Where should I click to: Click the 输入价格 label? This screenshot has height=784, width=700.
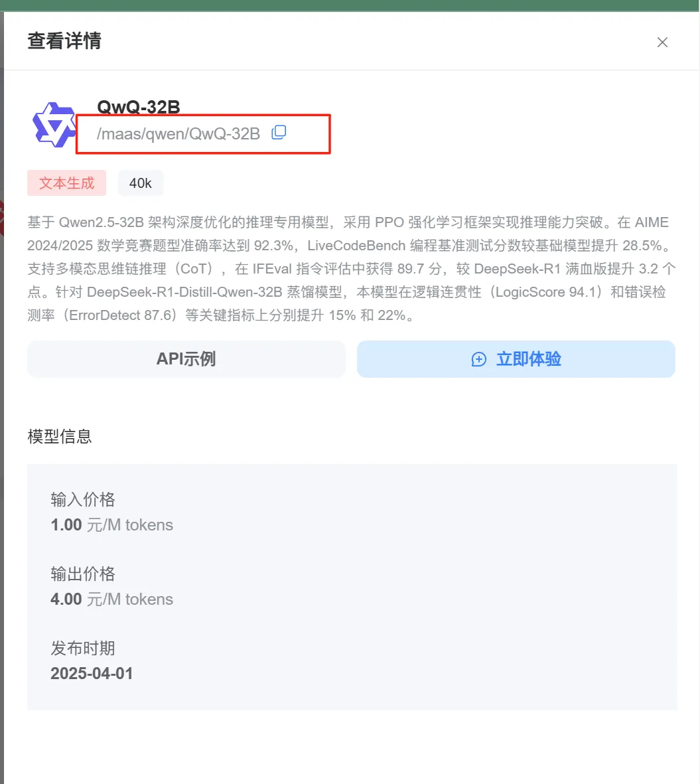tap(83, 499)
